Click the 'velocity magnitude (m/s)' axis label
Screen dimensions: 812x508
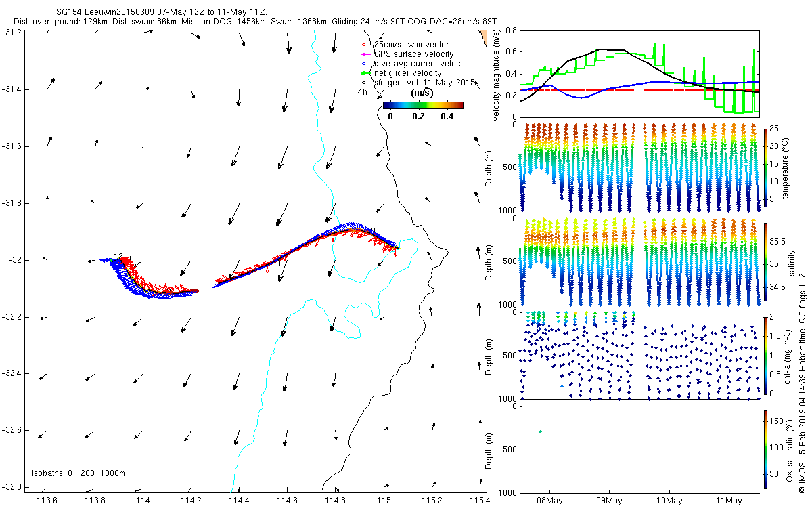[x=497, y=74]
